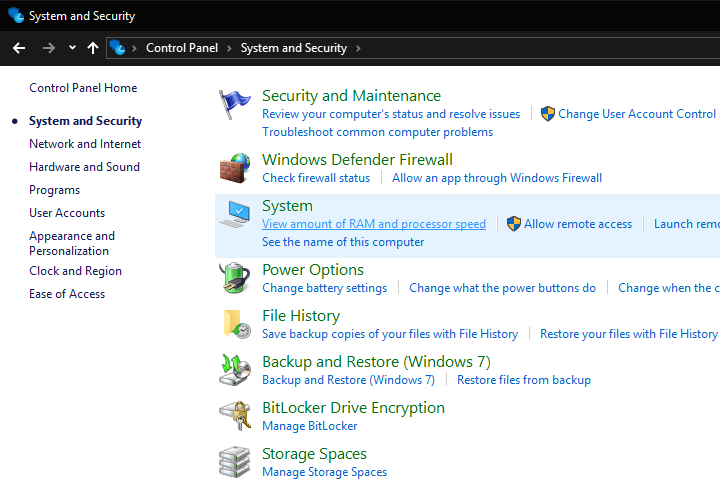720x480 pixels.
Task: Click Change battery settings link
Action: coord(325,288)
